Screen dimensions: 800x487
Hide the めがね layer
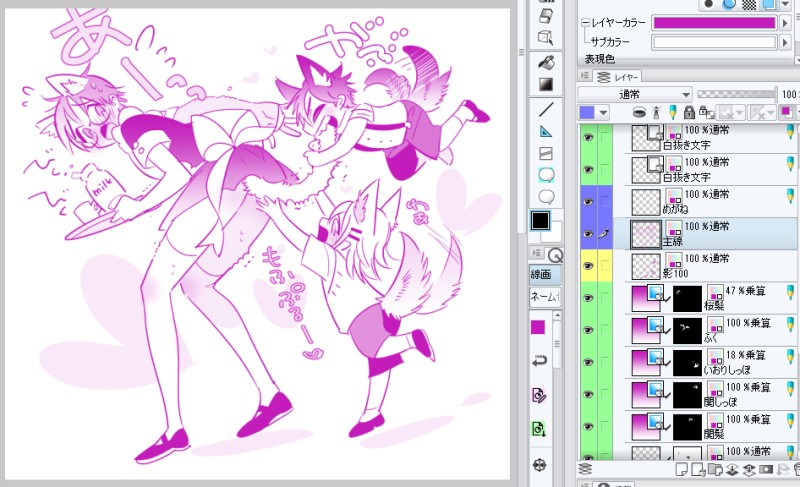pos(588,201)
